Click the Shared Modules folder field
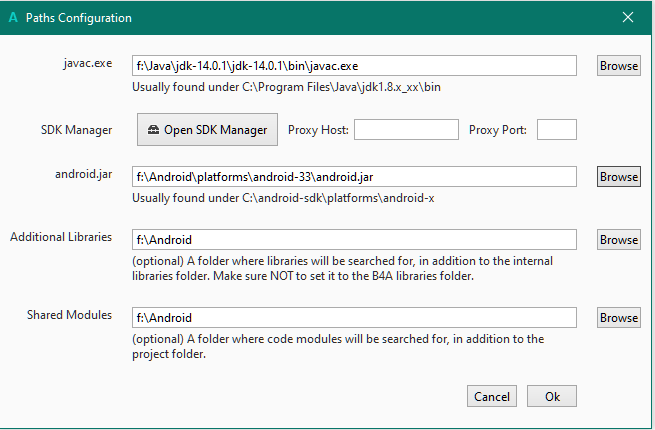The image size is (655, 430). [354, 318]
